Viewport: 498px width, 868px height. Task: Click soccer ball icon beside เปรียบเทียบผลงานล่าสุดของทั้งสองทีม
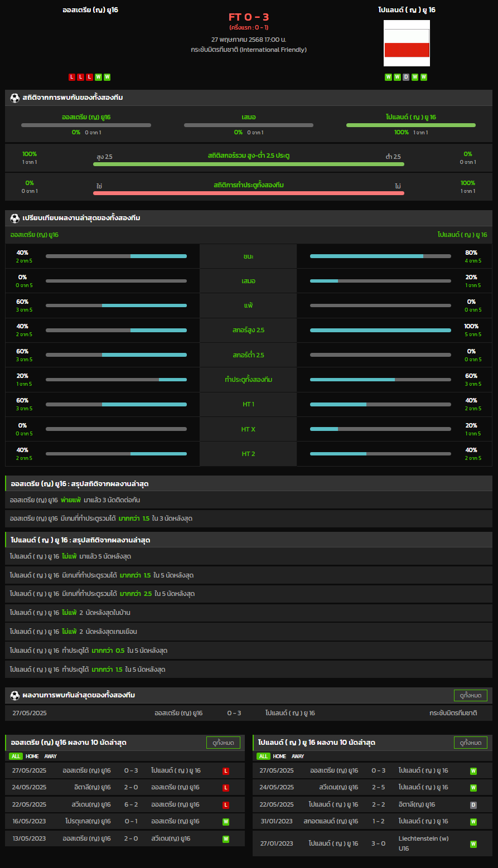click(x=15, y=218)
